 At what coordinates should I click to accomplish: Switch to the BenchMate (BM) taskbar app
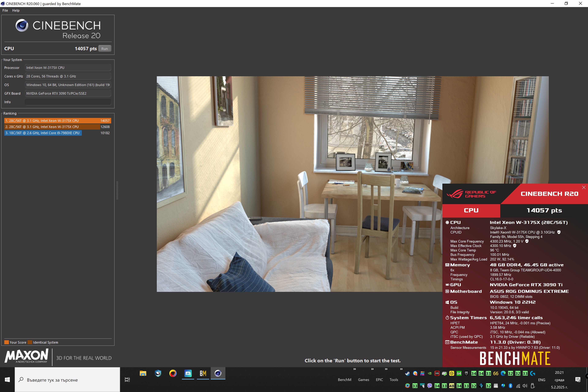(203, 373)
